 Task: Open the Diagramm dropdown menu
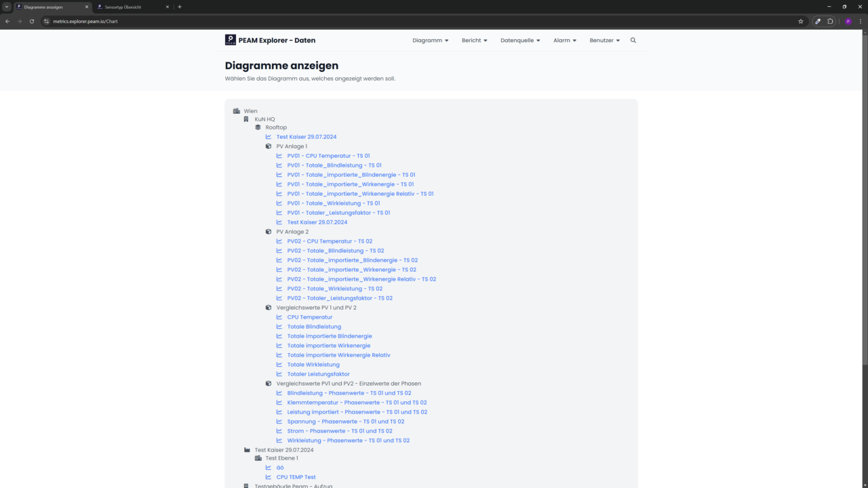pyautogui.click(x=430, y=41)
